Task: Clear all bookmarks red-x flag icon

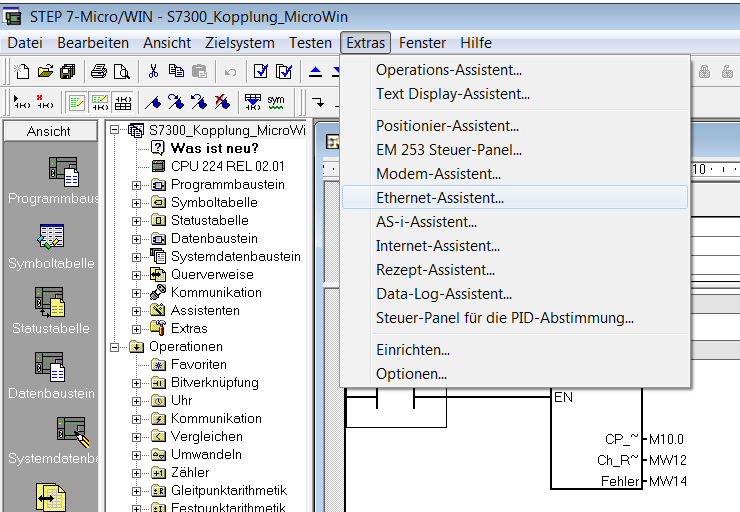Action: [222, 102]
